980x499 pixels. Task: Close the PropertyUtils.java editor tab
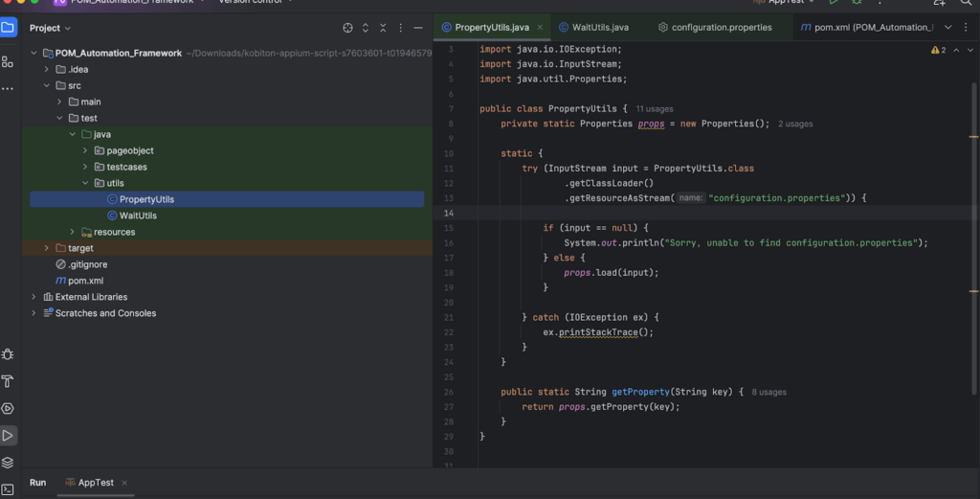pyautogui.click(x=541, y=27)
